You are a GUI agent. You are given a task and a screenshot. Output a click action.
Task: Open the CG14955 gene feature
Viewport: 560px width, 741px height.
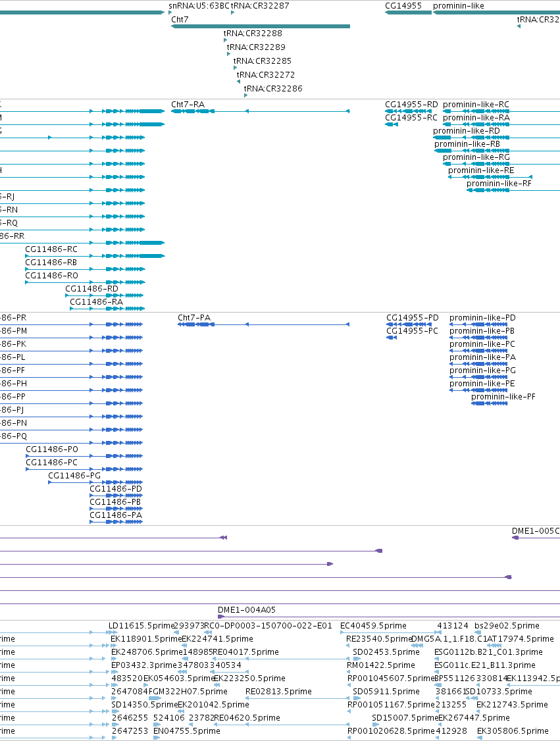[x=408, y=13]
